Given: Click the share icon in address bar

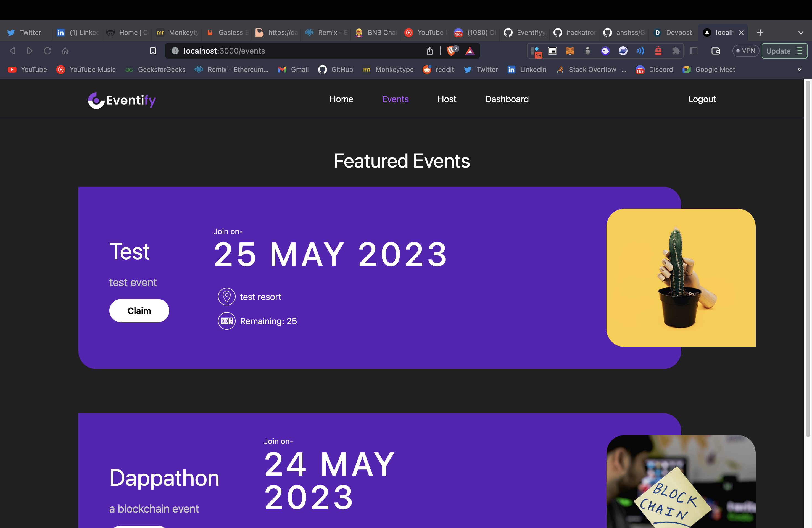Looking at the screenshot, I should [429, 51].
